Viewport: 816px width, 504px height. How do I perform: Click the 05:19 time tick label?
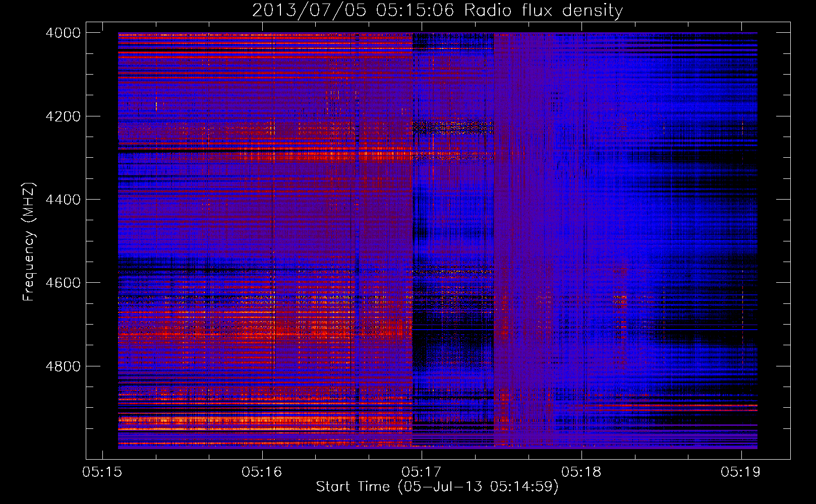tap(741, 472)
